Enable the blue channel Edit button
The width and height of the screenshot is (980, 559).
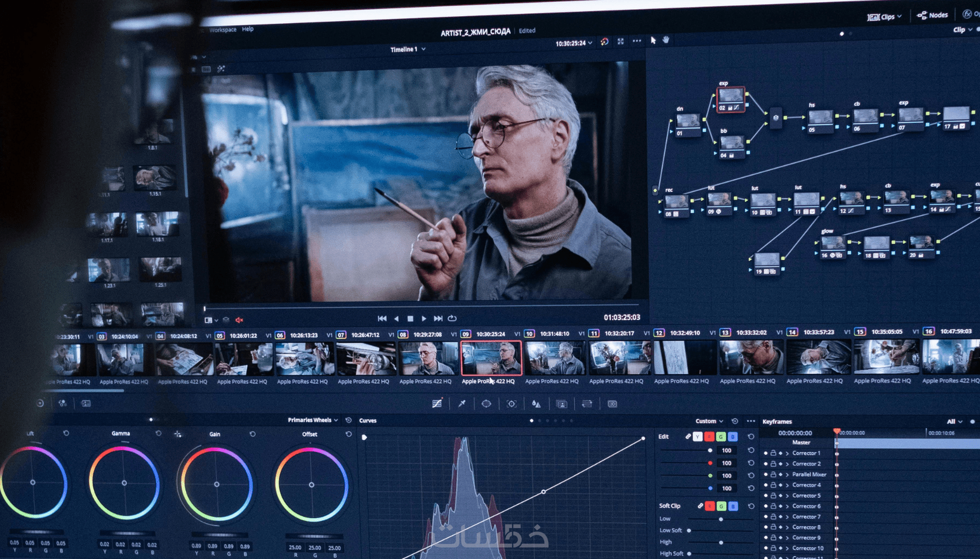point(733,437)
